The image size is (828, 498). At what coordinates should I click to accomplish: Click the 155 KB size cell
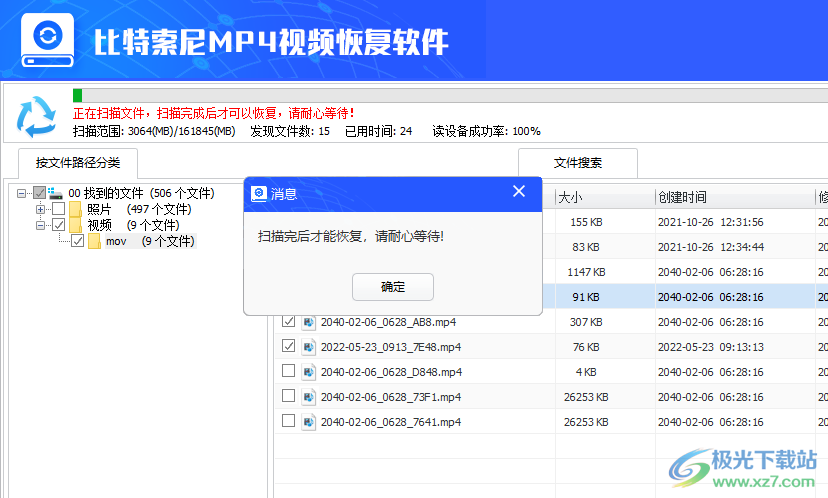pos(586,222)
